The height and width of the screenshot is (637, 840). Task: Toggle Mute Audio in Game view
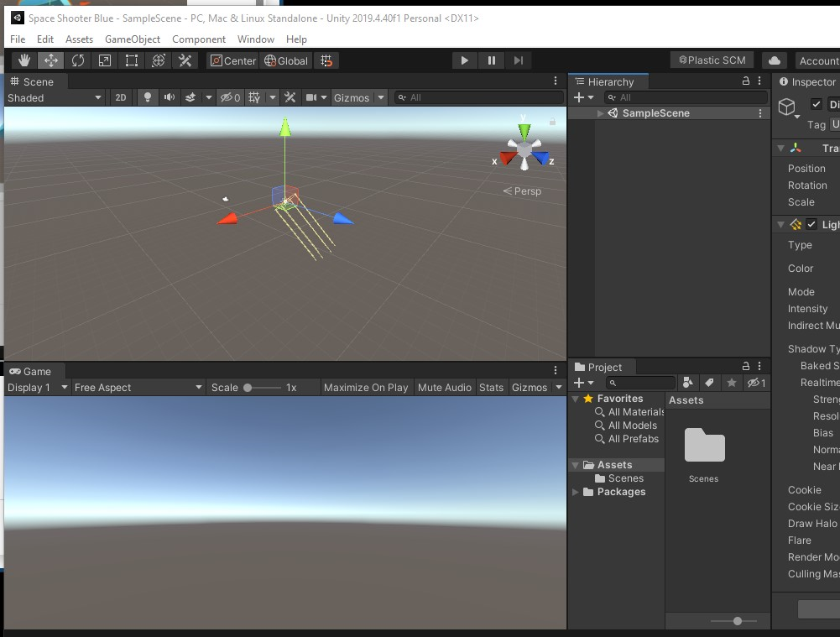tap(445, 388)
